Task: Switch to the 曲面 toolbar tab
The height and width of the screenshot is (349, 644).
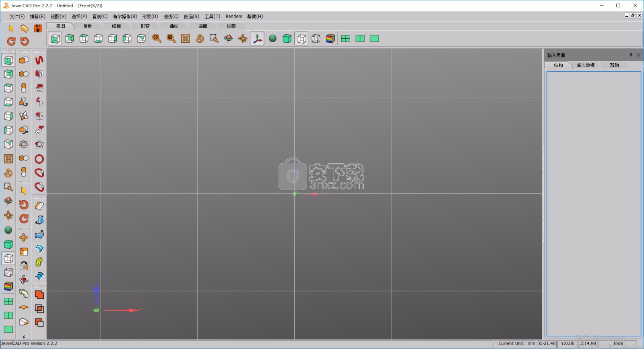Action: [x=202, y=26]
